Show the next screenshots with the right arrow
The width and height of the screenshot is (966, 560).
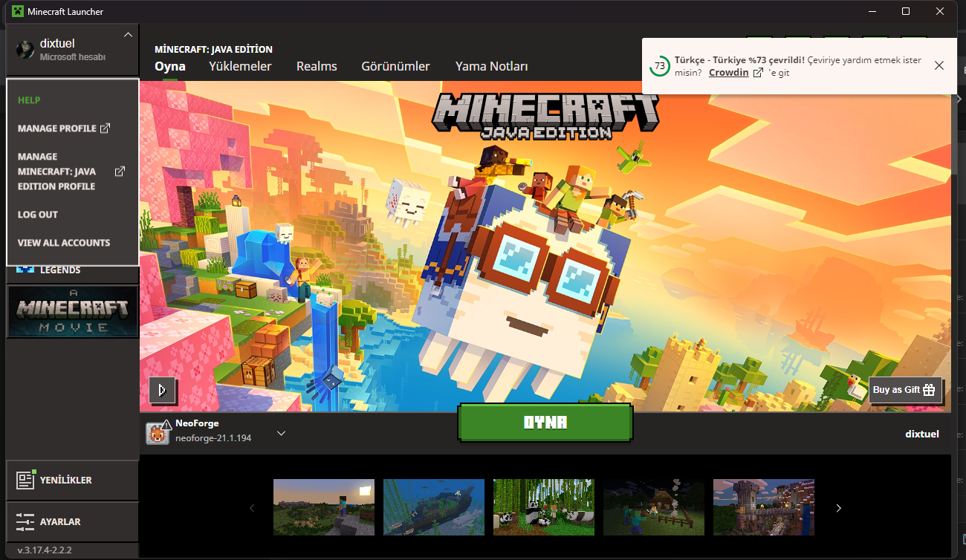click(839, 508)
